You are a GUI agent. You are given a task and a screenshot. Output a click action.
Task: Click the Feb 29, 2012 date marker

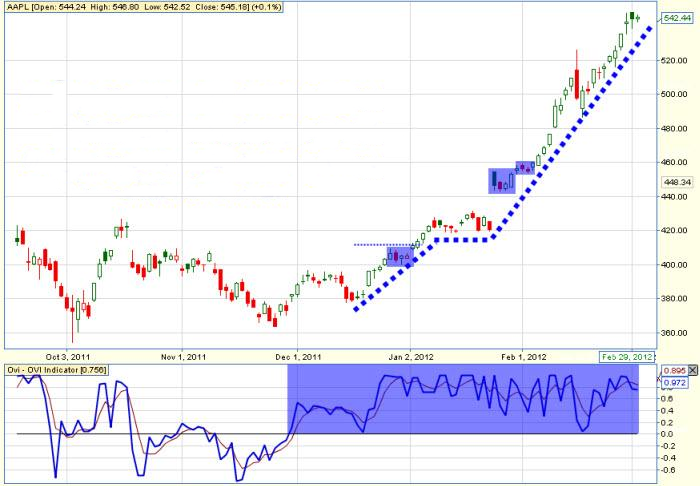(x=626, y=357)
